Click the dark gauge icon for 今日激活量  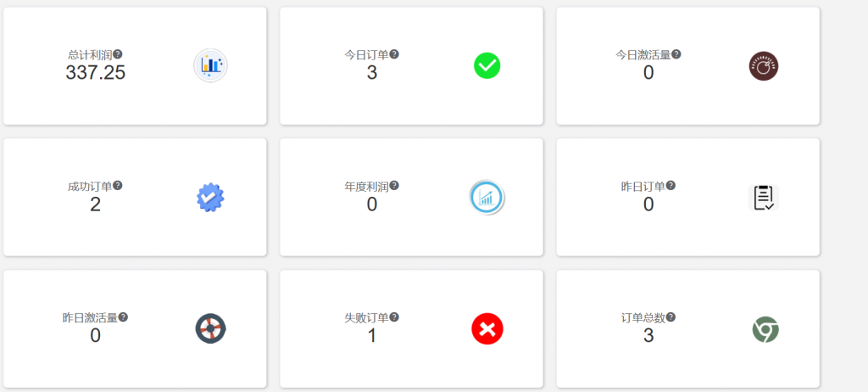[x=763, y=66]
